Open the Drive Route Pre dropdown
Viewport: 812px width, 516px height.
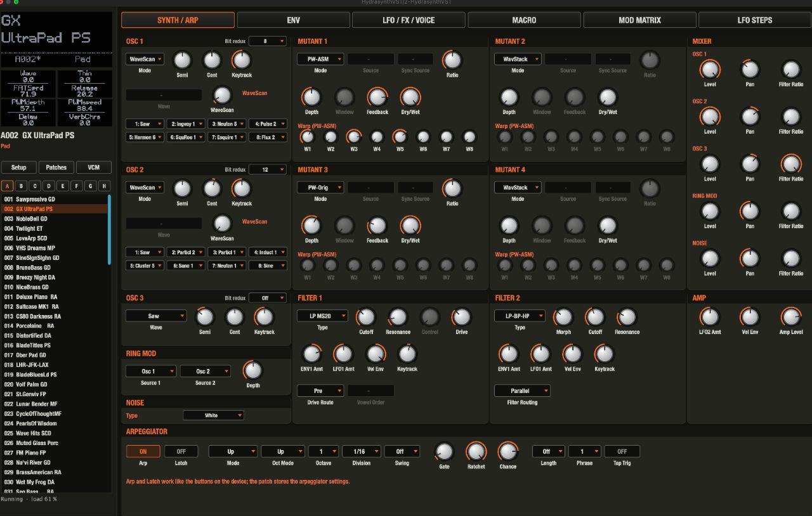[x=320, y=390]
